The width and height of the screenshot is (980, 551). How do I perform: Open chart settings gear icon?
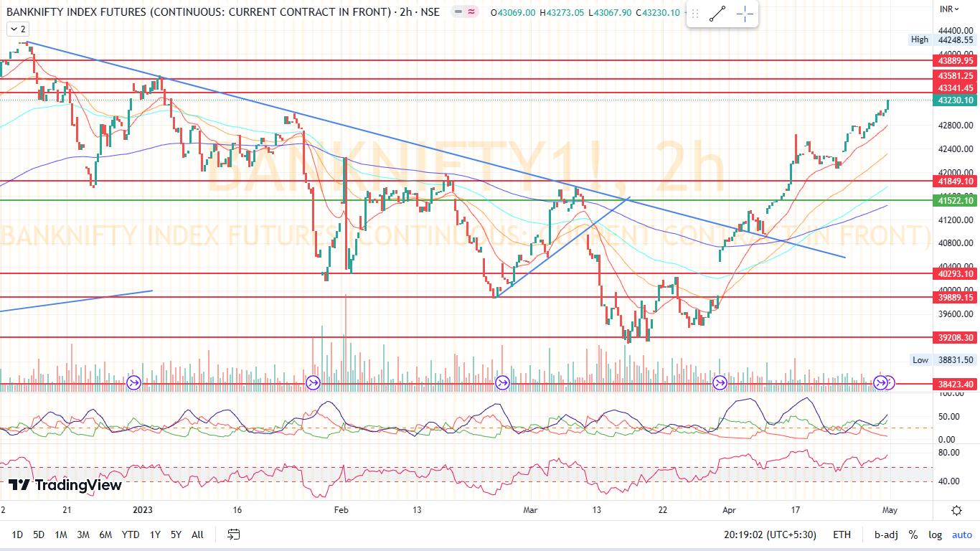[x=956, y=510]
